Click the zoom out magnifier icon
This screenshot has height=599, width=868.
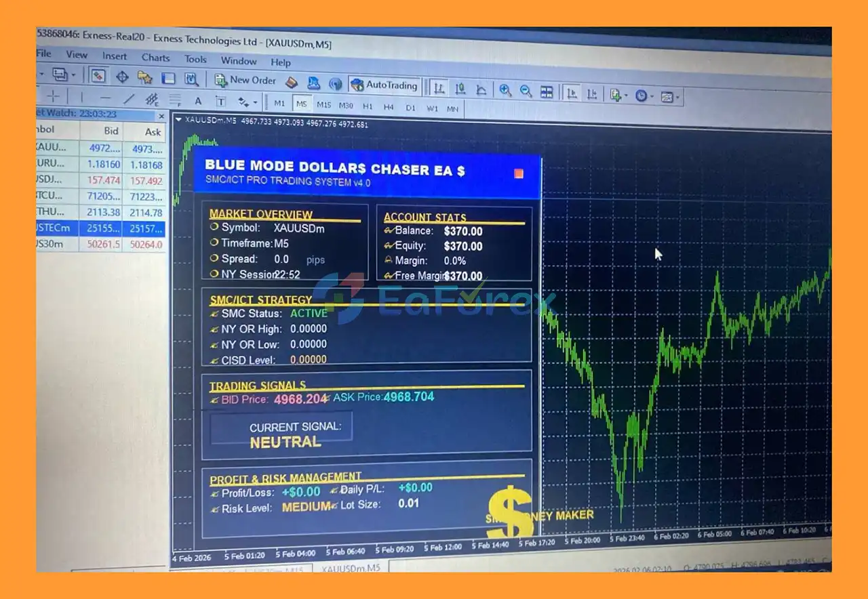(526, 91)
